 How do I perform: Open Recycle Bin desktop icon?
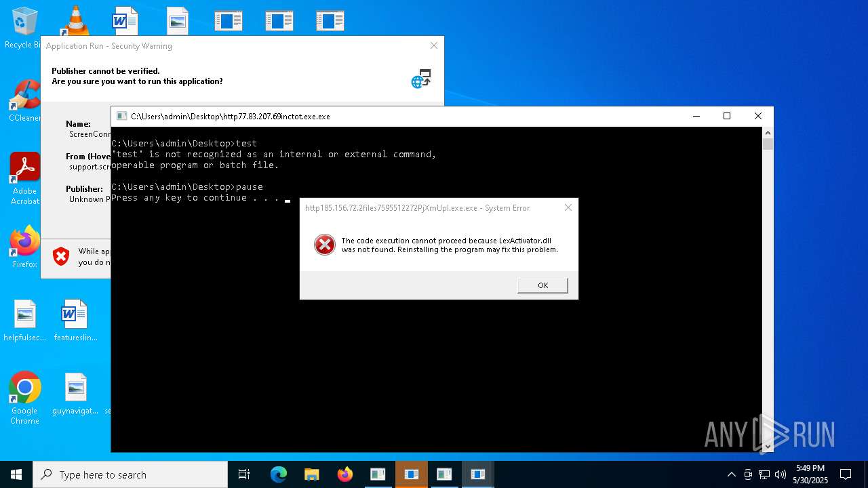click(x=24, y=28)
